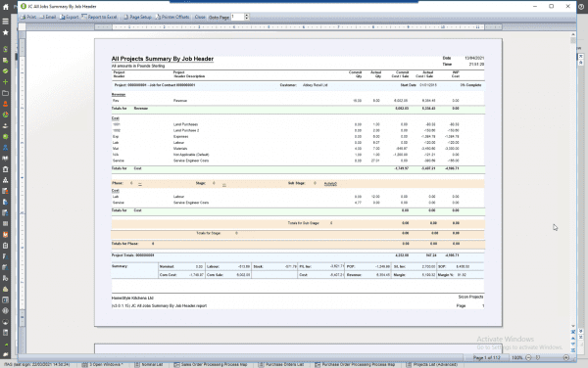The image size is (588, 368).
Task: Switch to the Nominal List tab
Action: (x=149, y=364)
